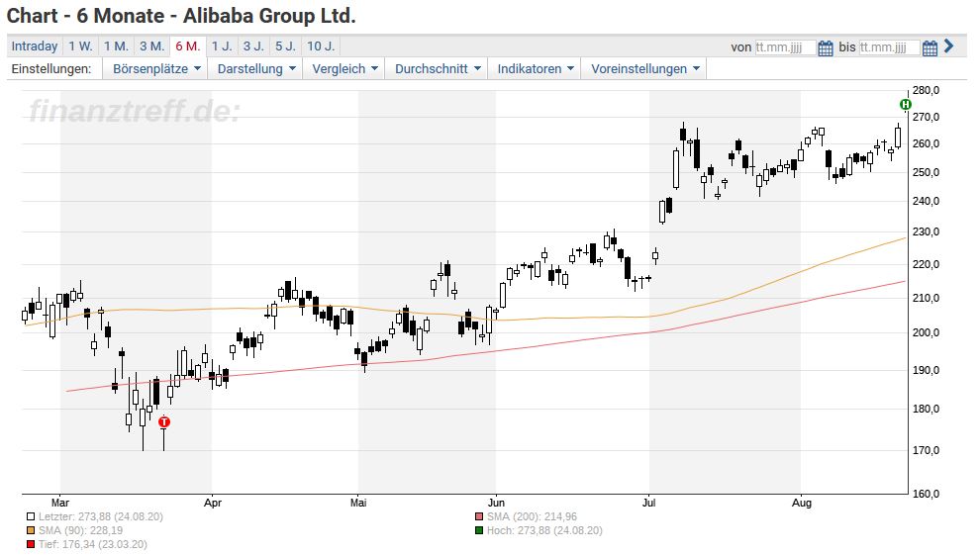Viewport: 980px width, 555px height.
Task: Open the Vergleich dropdown menu
Action: pos(344,68)
